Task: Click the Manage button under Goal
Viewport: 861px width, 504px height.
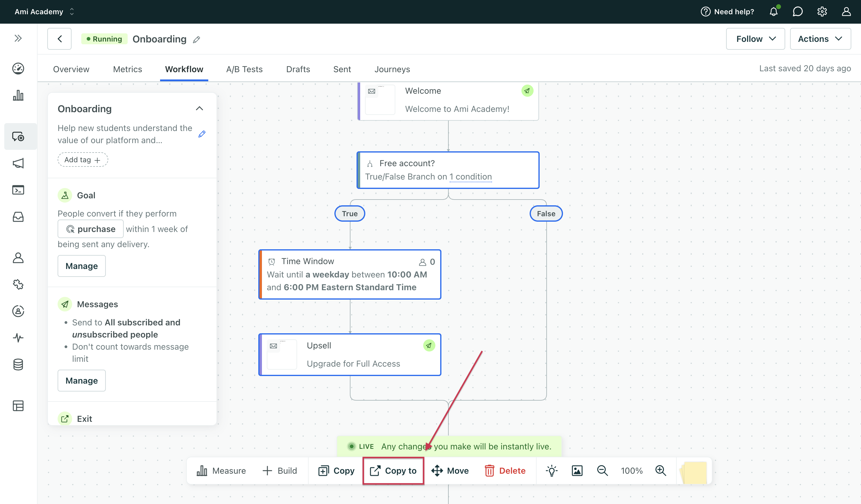Action: (x=81, y=266)
